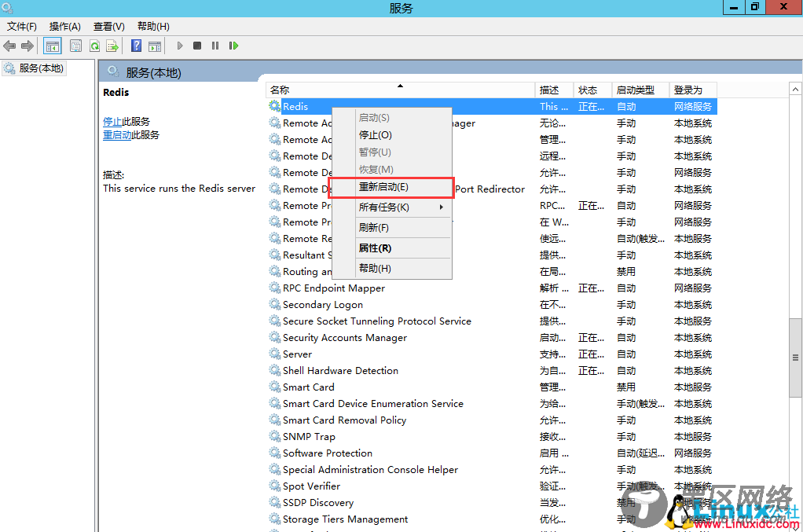Choose 停止(O) in the context menu
Screen dimensions: 803x532
point(392,135)
